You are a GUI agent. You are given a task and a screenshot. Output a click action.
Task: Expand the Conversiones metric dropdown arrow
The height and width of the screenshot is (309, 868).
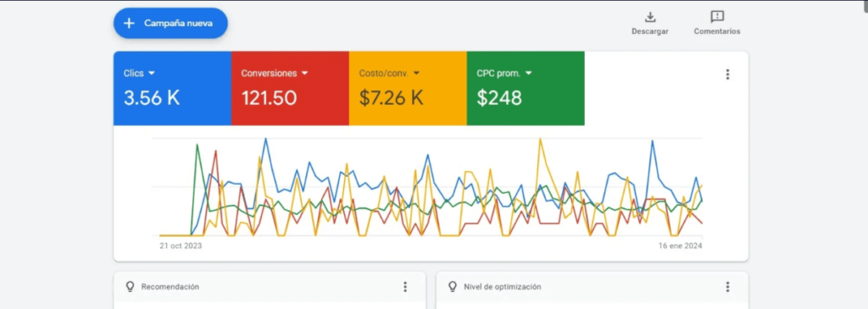[304, 74]
